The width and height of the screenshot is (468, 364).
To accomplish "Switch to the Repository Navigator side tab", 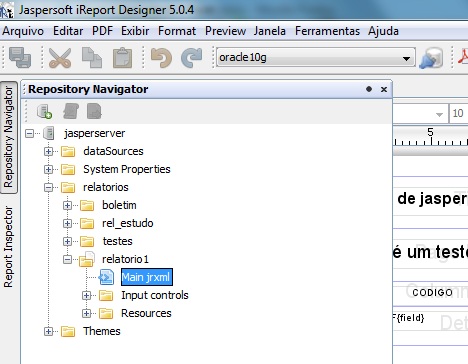I will click(x=9, y=137).
